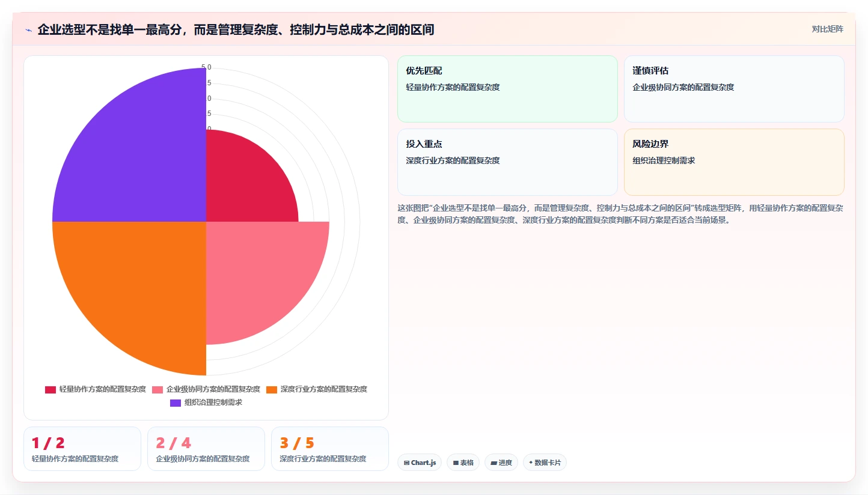Click 组织治理控制需求 text in 风险边界 card

point(664,160)
